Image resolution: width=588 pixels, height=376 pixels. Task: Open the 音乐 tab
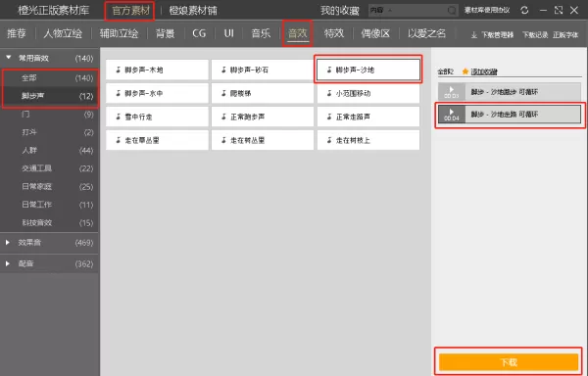click(x=261, y=33)
